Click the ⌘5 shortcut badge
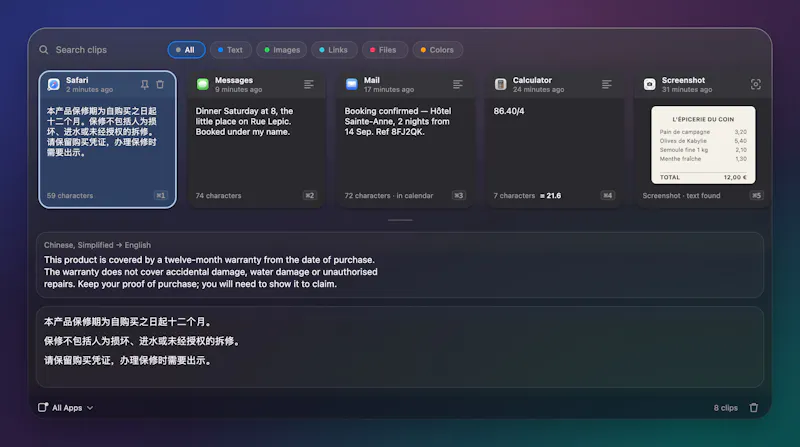The width and height of the screenshot is (800, 447). [757, 195]
